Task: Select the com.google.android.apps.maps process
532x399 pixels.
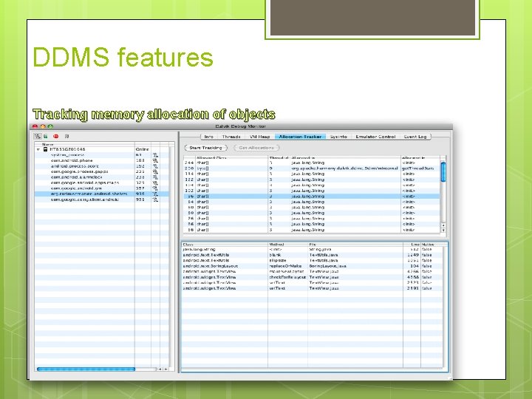Action: coord(102,183)
